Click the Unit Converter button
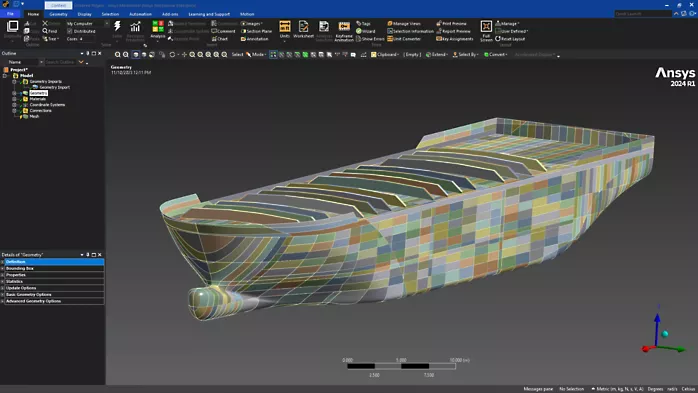 pos(404,39)
